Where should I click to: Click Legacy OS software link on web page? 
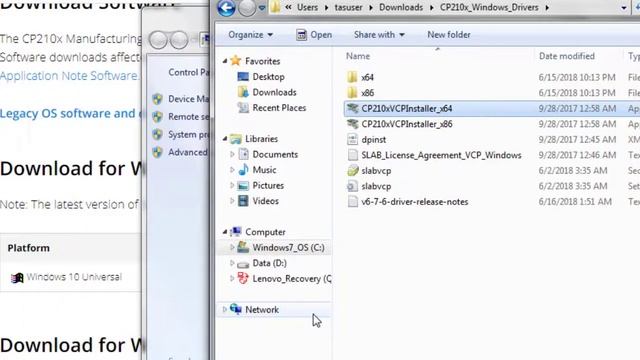pyautogui.click(x=71, y=113)
